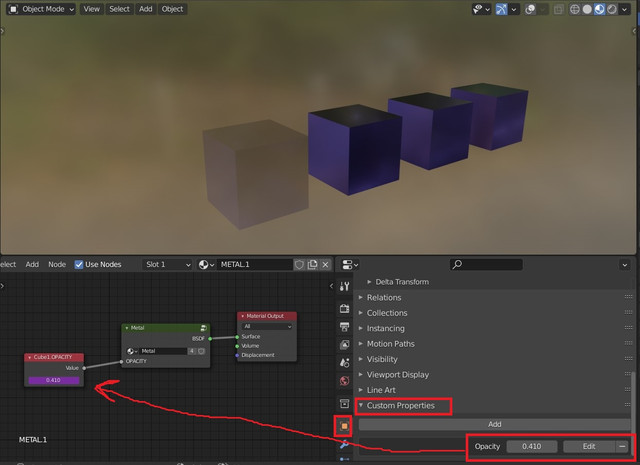Click the Metal group node edit icon
The width and height of the screenshot is (640, 465).
203,328
